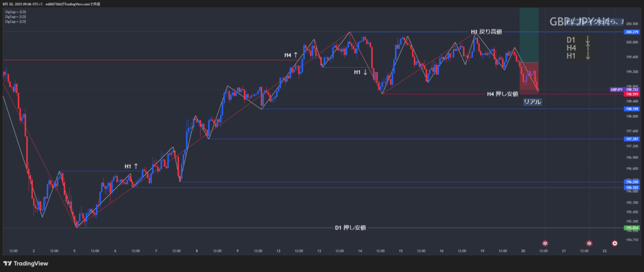Click the TradingView logo
644x272 pixels.
(25, 263)
